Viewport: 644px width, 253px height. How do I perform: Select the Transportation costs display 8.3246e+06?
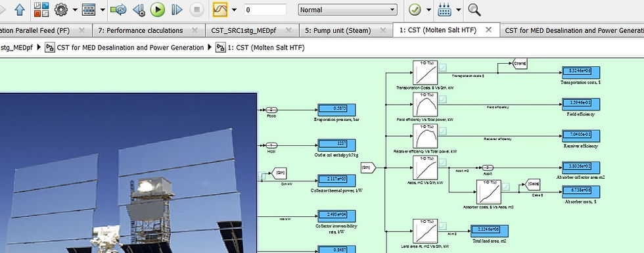pos(581,73)
